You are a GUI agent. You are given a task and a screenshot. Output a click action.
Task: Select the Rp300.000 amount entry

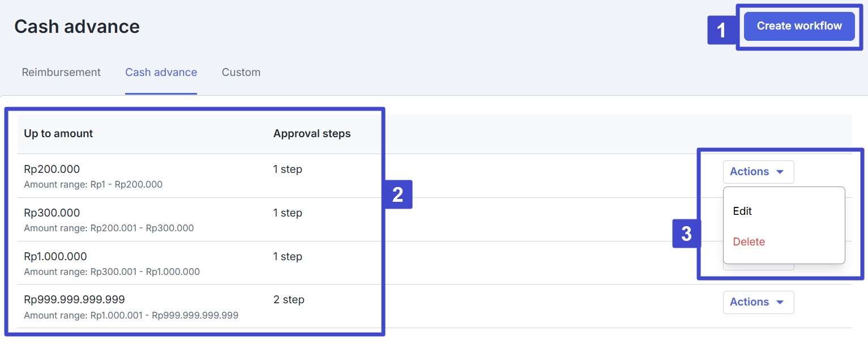tap(52, 213)
